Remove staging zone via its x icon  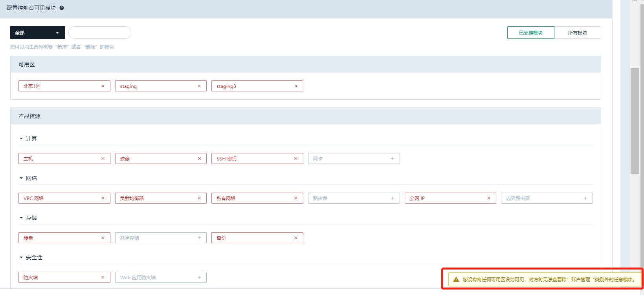coord(199,86)
